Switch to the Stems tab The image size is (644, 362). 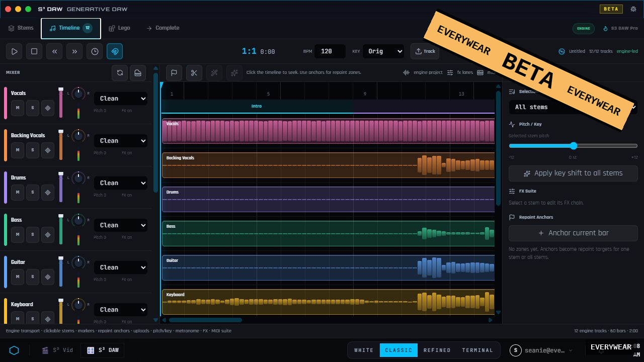pos(21,28)
